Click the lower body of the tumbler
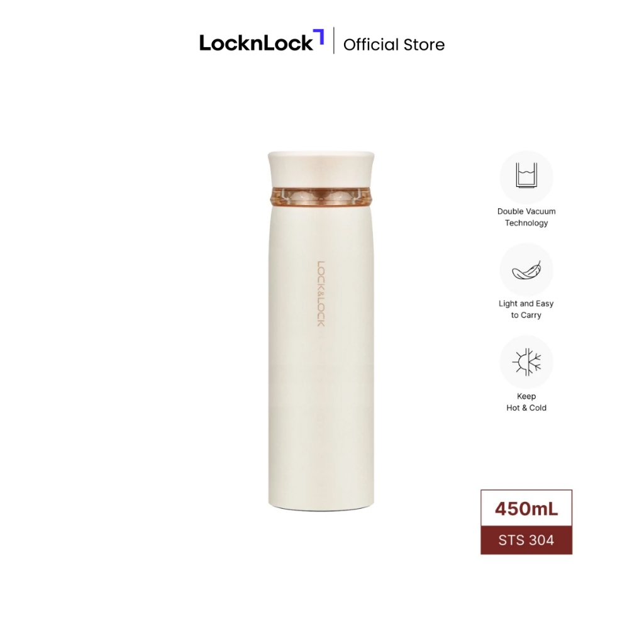Image resolution: width=644 pixels, height=644 pixels. pyautogui.click(x=321, y=431)
